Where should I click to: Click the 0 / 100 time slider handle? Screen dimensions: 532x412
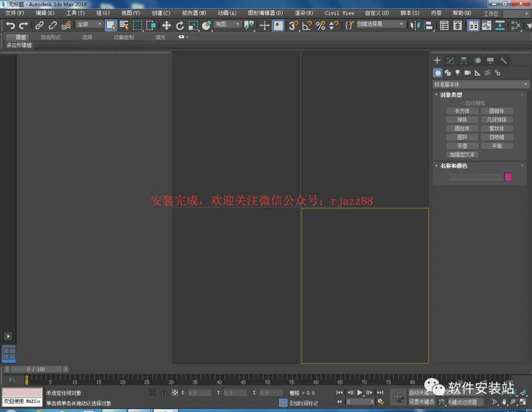tap(36, 369)
